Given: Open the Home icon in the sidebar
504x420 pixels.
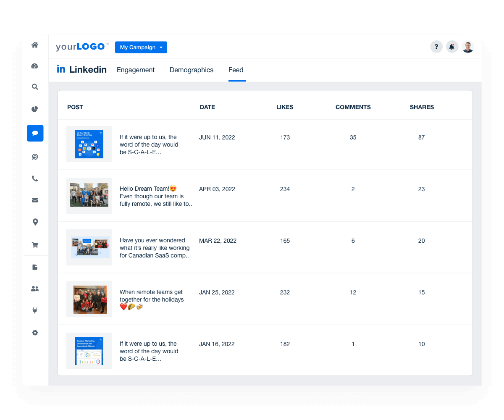Looking at the screenshot, I should click(35, 45).
